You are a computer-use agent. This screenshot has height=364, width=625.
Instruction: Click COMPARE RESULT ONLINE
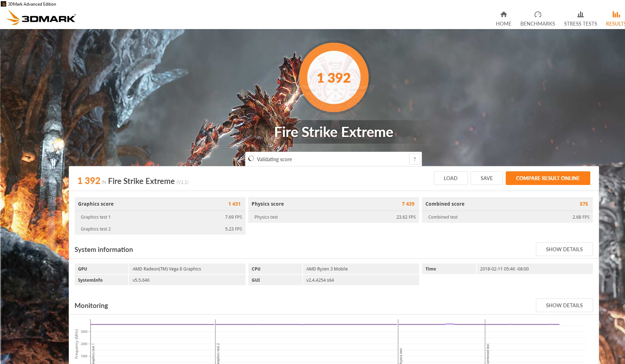tap(548, 178)
